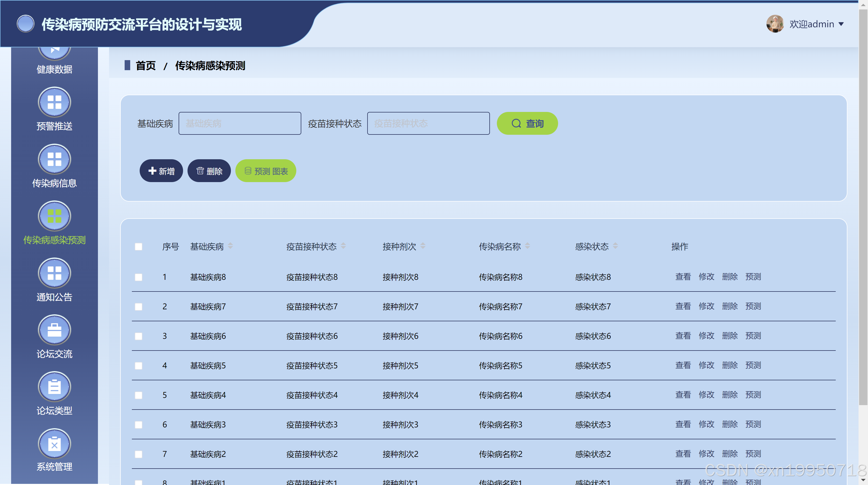Screen dimensions: 868x485
Task: Click cell 传染病名称8
Action: pyautogui.click(x=500, y=277)
